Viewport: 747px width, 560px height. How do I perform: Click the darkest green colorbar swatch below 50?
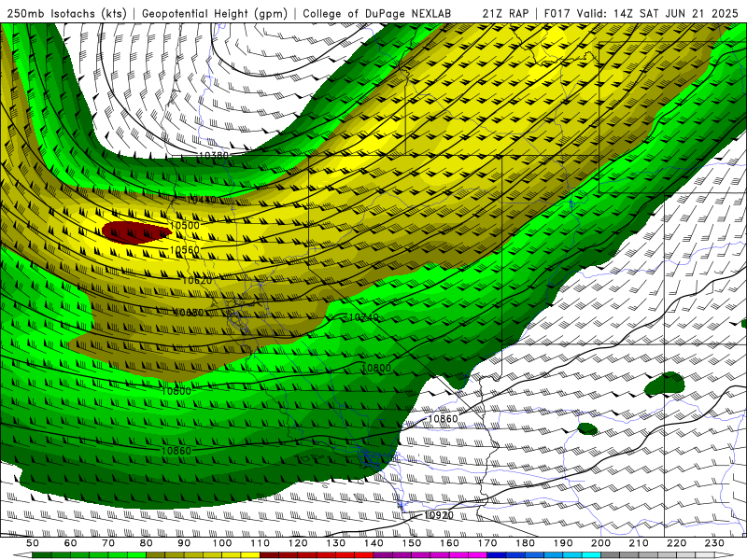pyautogui.click(x=42, y=555)
